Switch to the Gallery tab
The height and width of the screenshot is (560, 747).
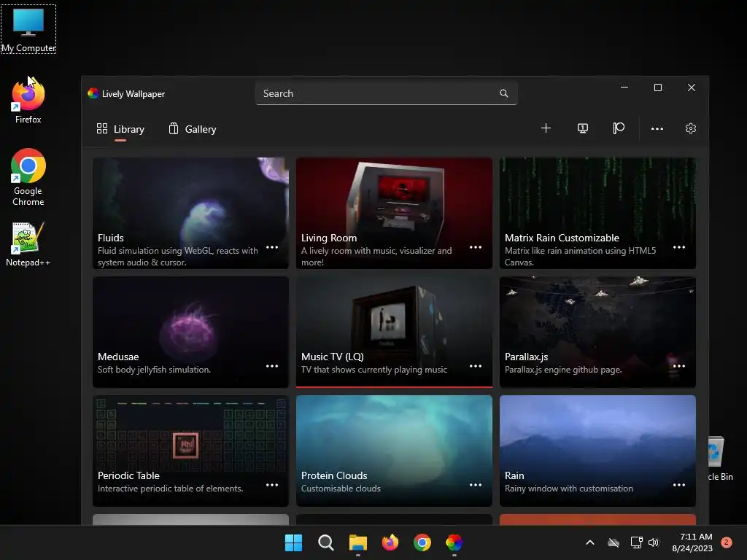(193, 129)
